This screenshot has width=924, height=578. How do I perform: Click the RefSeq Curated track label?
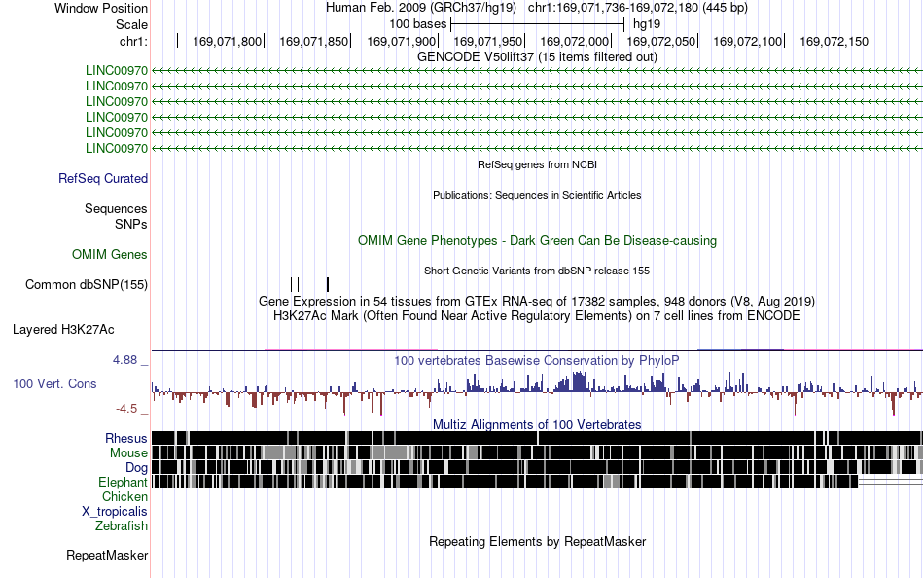tap(102, 178)
